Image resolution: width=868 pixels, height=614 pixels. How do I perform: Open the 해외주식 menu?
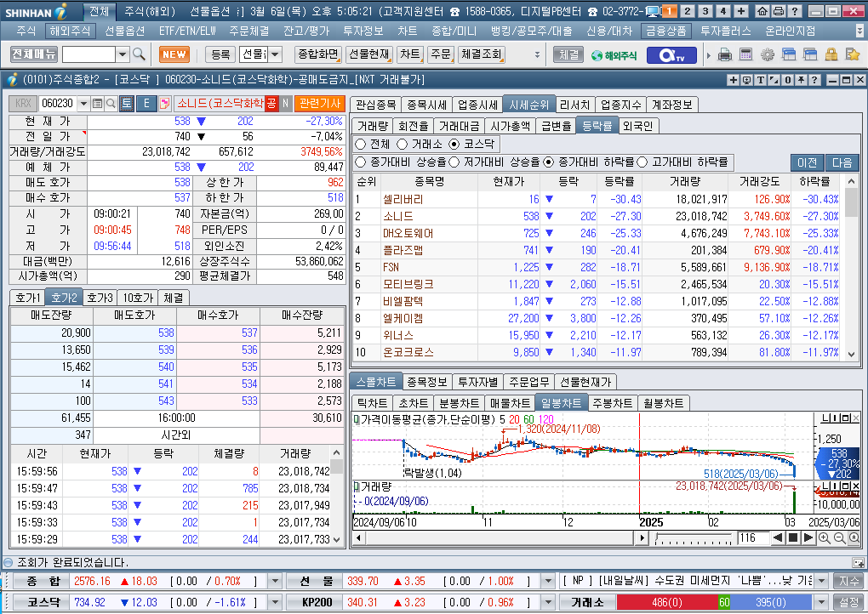(70, 31)
